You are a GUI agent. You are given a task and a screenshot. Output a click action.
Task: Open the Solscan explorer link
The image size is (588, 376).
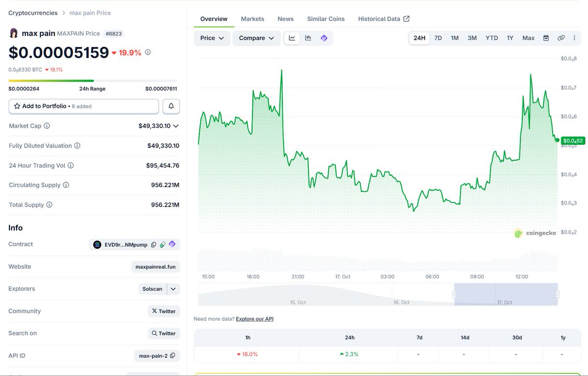click(152, 289)
